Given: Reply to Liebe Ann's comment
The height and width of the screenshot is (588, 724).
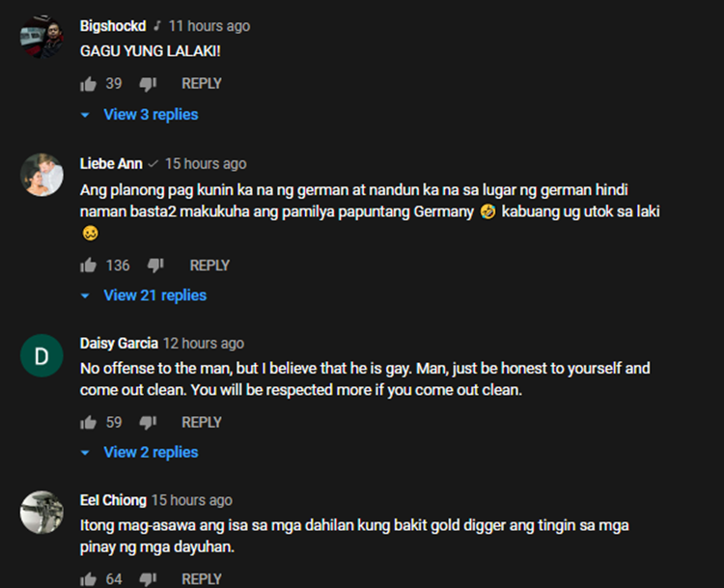Looking at the screenshot, I should click(x=209, y=266).
